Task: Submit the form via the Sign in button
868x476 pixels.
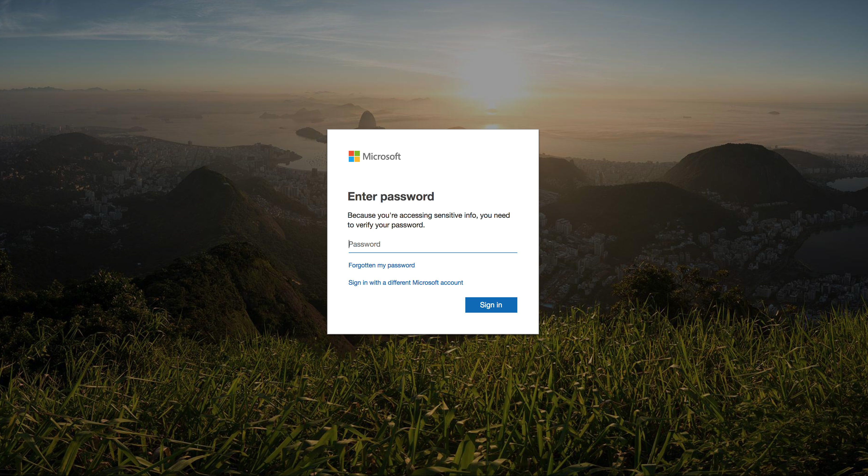Action: (491, 305)
